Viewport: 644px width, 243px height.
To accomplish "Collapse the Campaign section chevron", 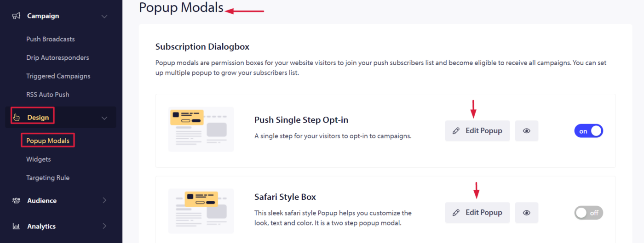I will pos(104,17).
